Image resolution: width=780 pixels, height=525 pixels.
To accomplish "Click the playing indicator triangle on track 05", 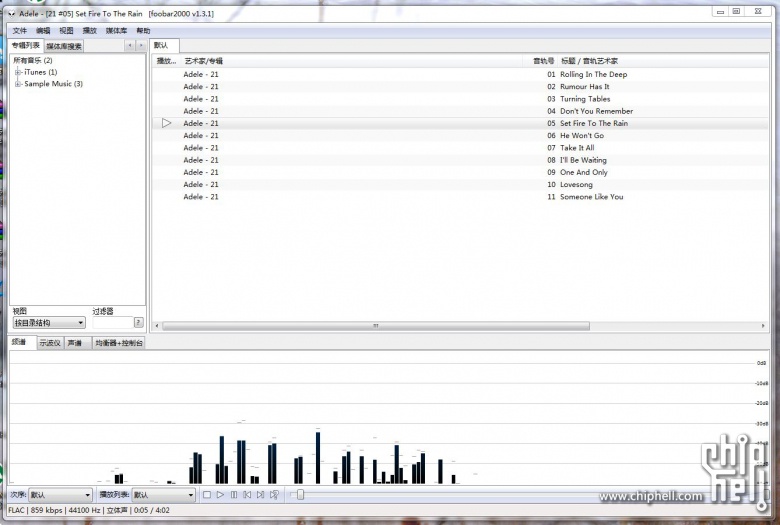I will click(166, 123).
